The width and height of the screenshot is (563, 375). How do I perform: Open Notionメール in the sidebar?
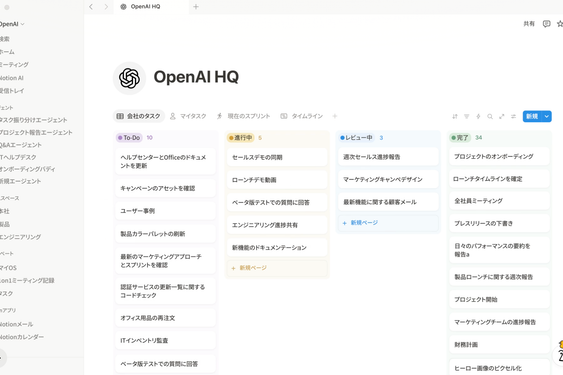(x=17, y=324)
